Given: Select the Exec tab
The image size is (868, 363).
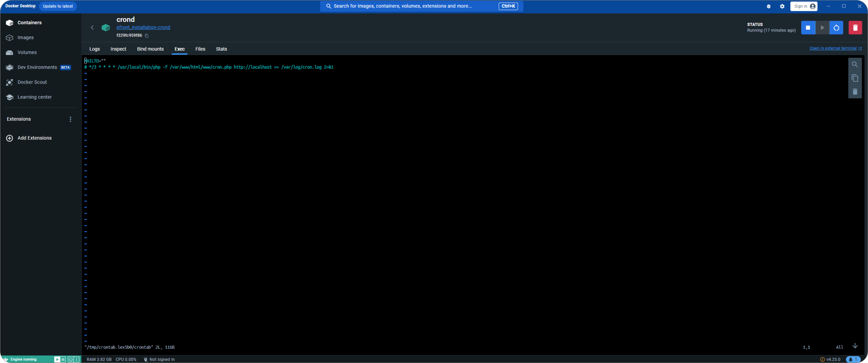Looking at the screenshot, I should [179, 49].
